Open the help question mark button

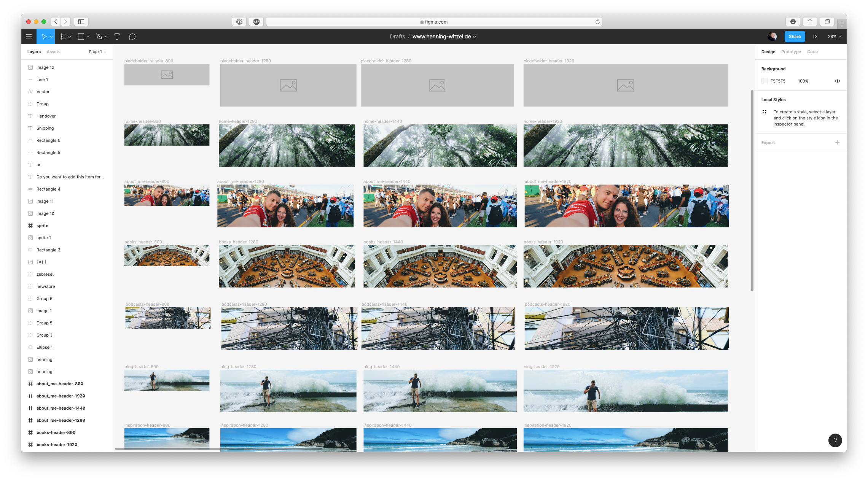pos(835,440)
